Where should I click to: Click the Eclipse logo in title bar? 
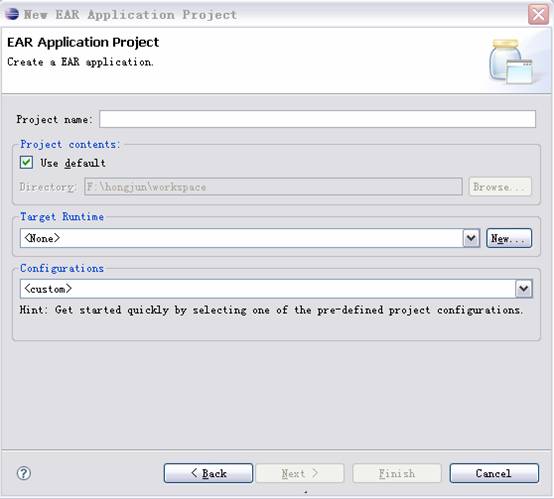(12, 14)
